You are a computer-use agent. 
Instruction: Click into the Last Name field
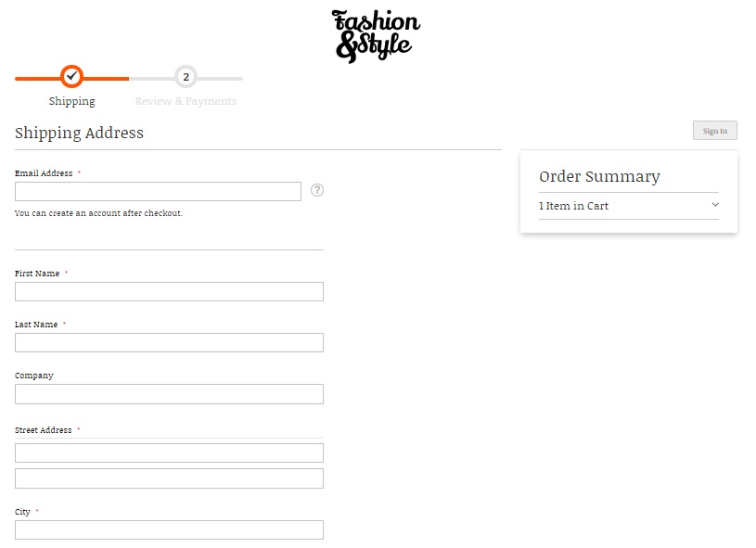[x=169, y=343]
